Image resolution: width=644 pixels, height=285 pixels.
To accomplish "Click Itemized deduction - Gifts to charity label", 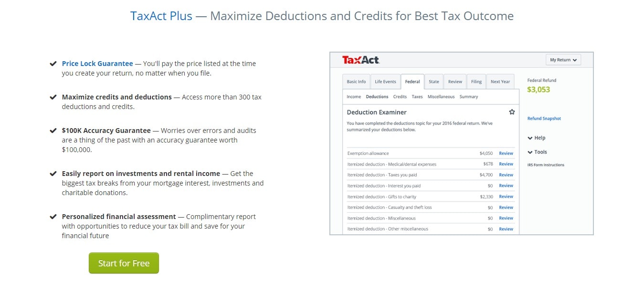I will [x=382, y=197].
